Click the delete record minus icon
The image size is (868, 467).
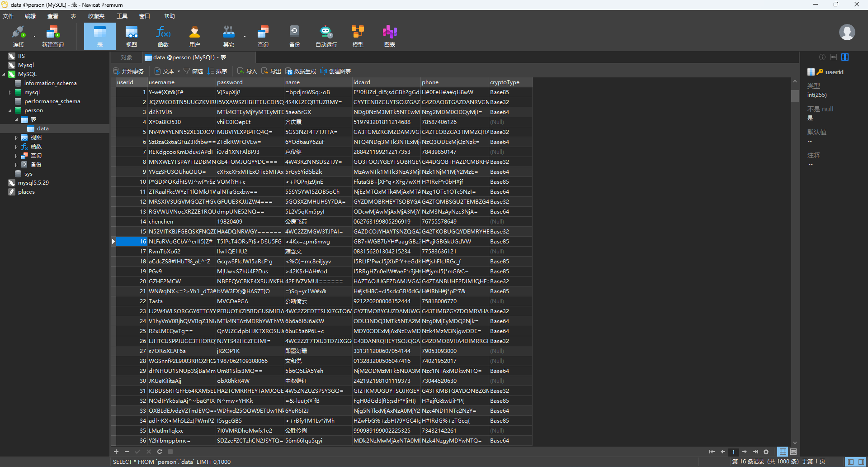pos(127,452)
